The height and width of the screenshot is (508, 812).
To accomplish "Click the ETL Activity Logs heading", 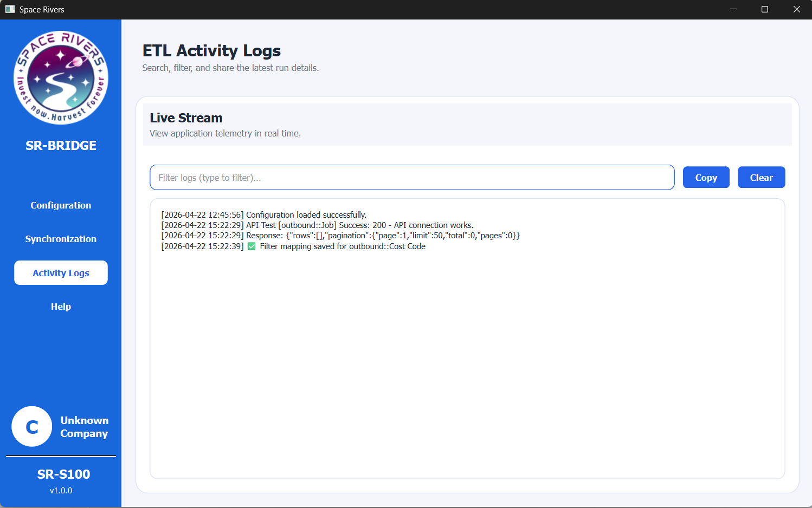I will [x=211, y=50].
